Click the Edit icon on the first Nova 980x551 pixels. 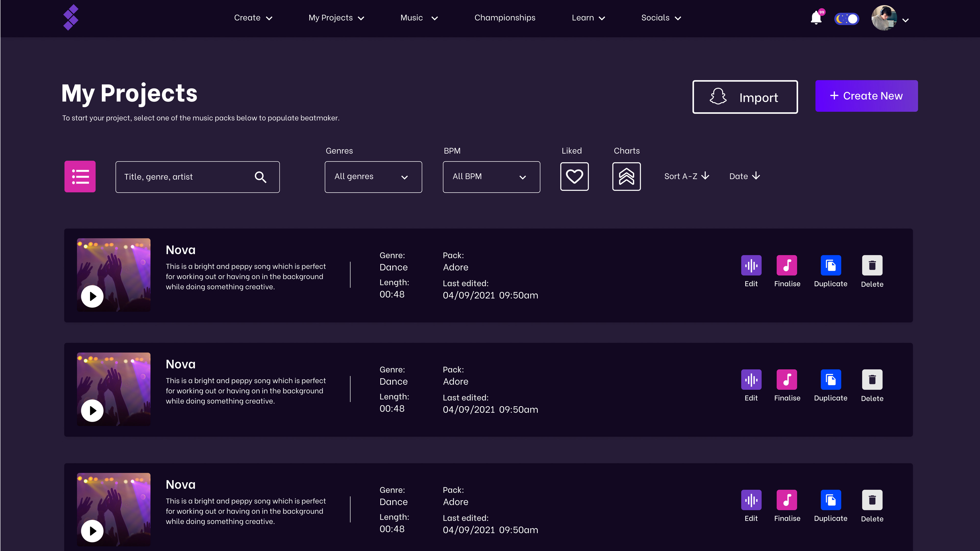click(x=751, y=265)
